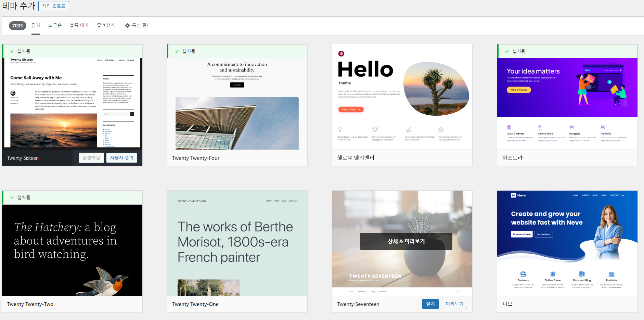
Task: Open the 블록 테마 tab
Action: point(79,25)
